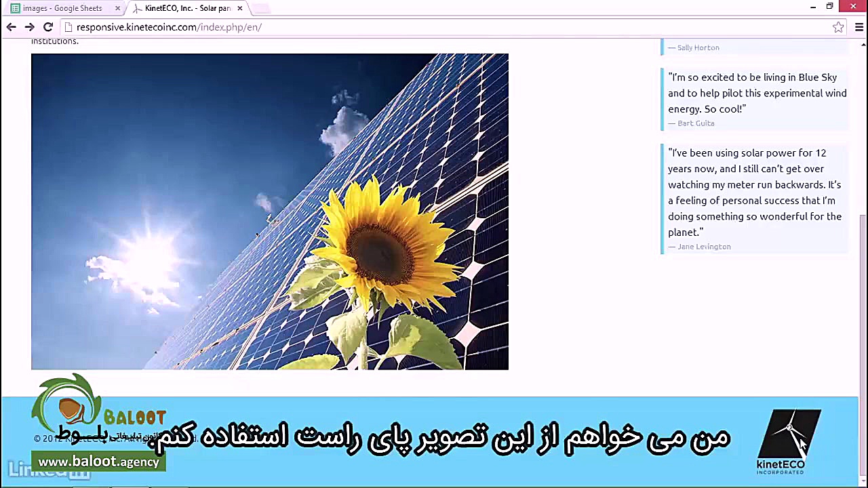Click the scrollbar up arrow
Viewport: 868px width, 488px height.
pos(863,45)
